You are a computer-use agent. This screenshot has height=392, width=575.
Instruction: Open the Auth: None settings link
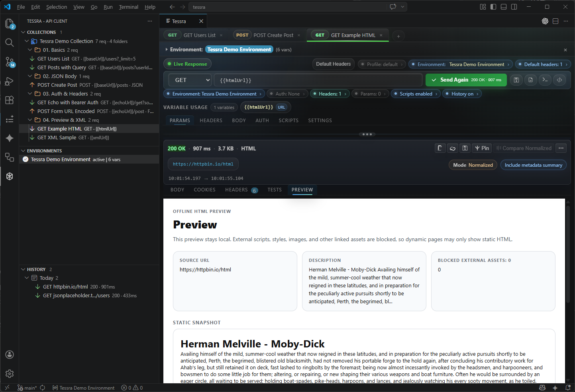click(x=287, y=94)
